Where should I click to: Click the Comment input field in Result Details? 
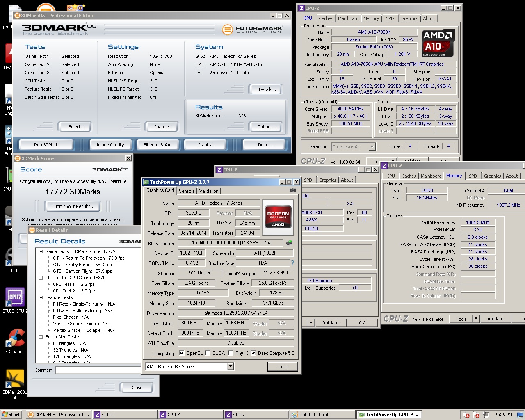(98, 370)
